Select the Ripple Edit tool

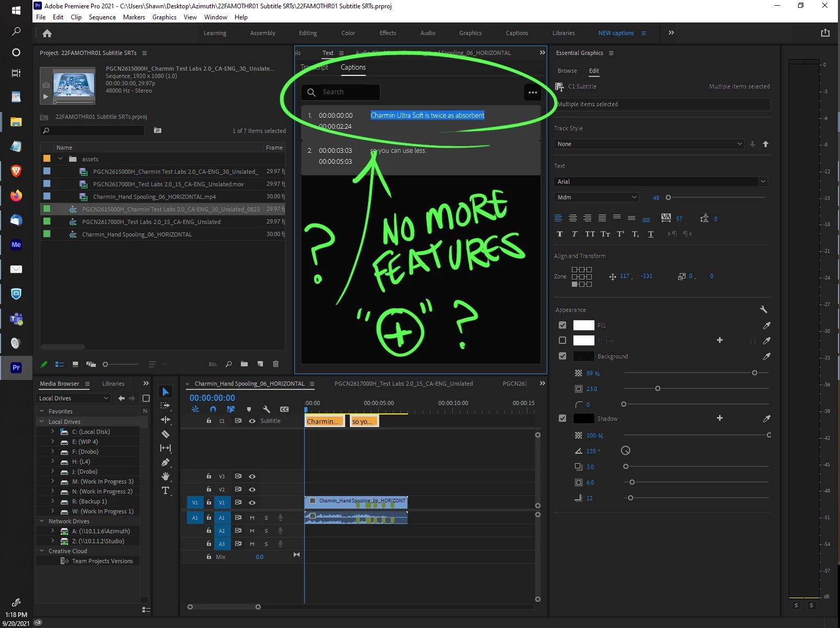165,420
